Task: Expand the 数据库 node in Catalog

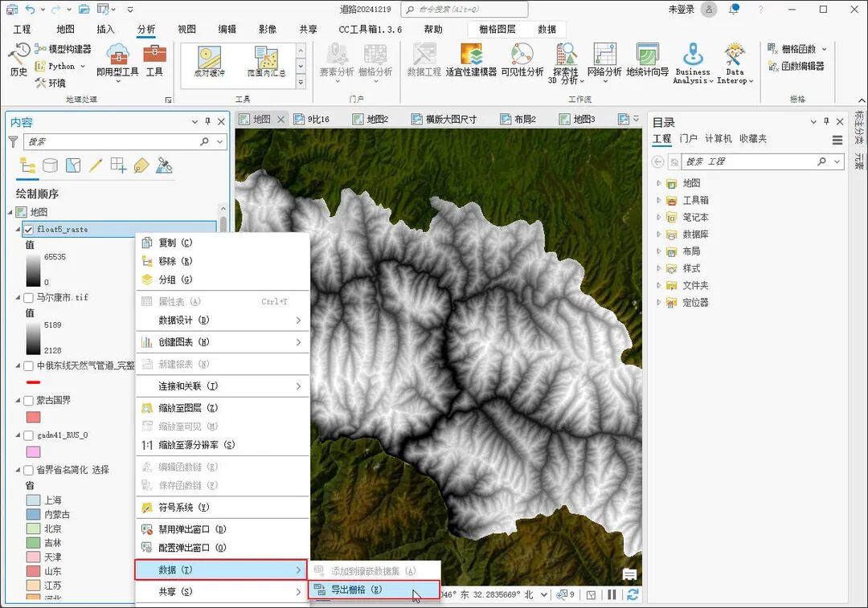Action: point(658,235)
